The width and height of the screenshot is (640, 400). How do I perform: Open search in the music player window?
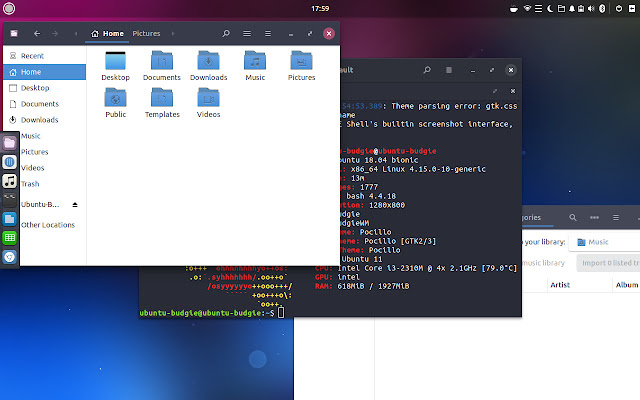pyautogui.click(x=573, y=218)
